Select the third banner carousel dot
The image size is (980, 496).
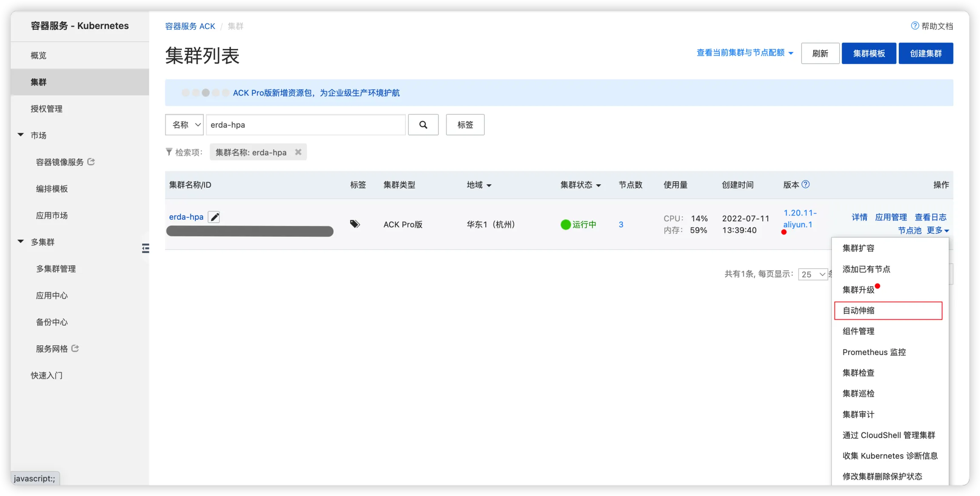tap(205, 93)
